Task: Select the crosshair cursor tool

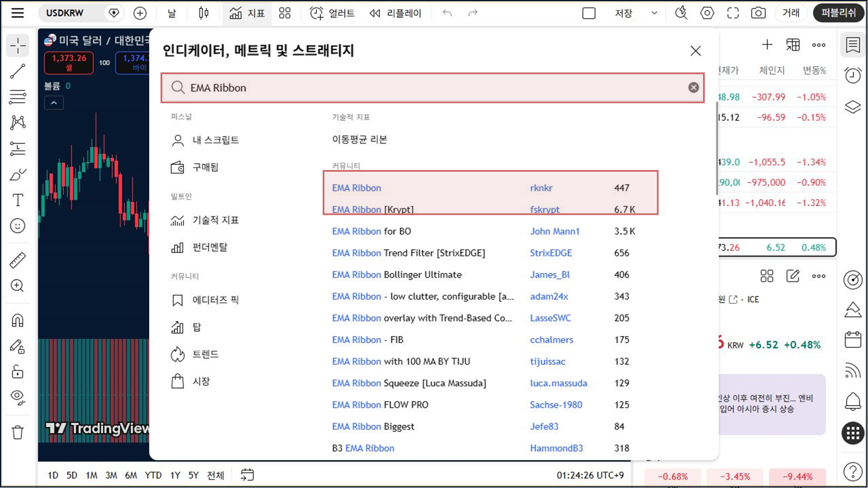Action: [18, 46]
